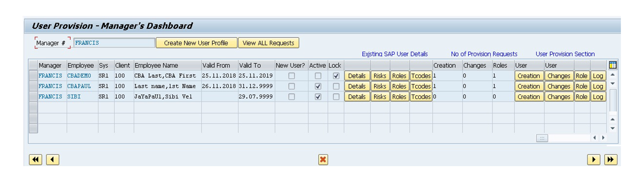Uncheck Active checkbox for CBAPAUL
Viewport: 644px width, 182px height.
318,86
